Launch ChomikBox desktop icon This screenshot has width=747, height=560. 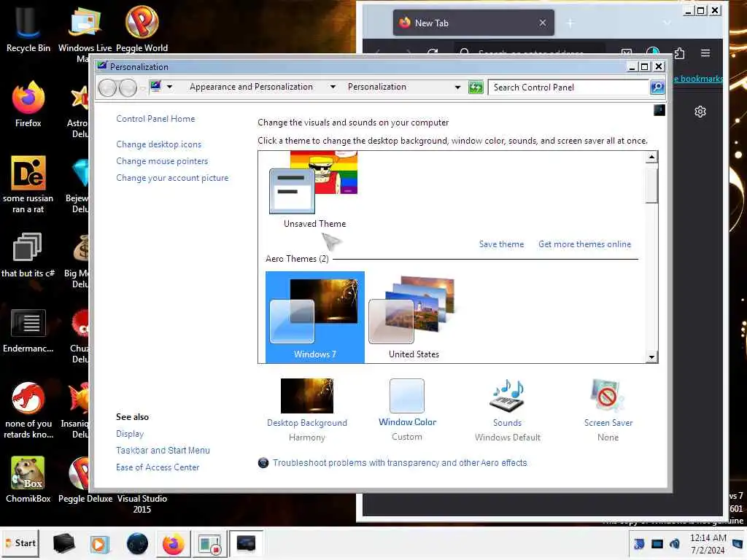[28, 480]
